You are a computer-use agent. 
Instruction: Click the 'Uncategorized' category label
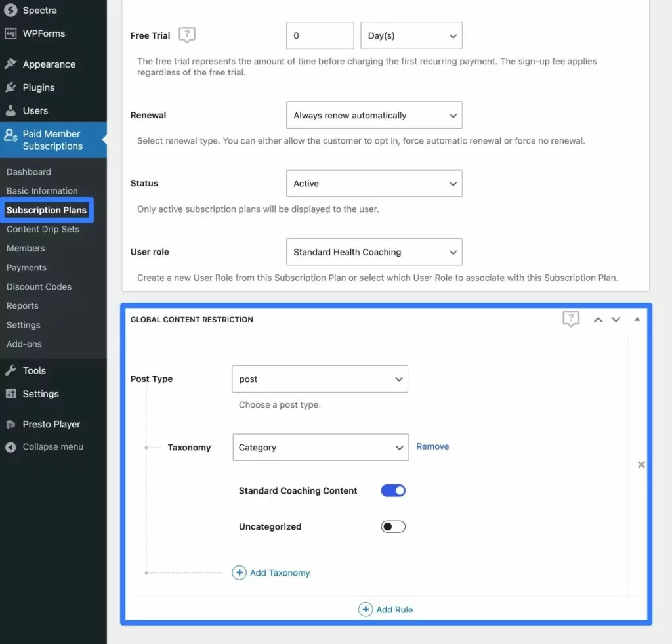[270, 526]
